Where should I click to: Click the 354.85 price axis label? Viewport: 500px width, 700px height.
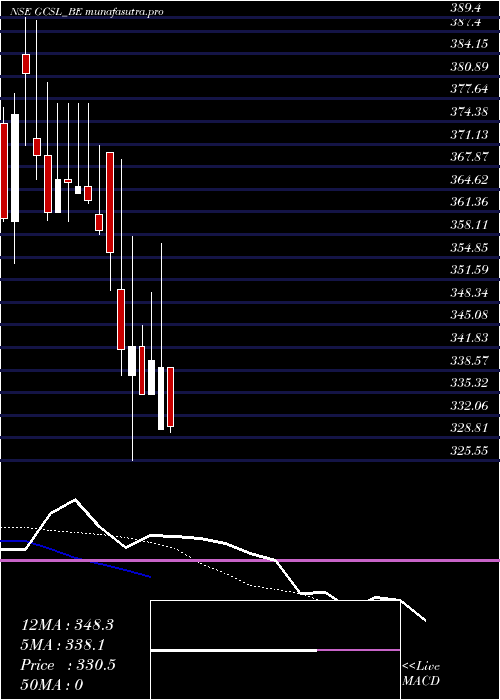click(x=468, y=247)
